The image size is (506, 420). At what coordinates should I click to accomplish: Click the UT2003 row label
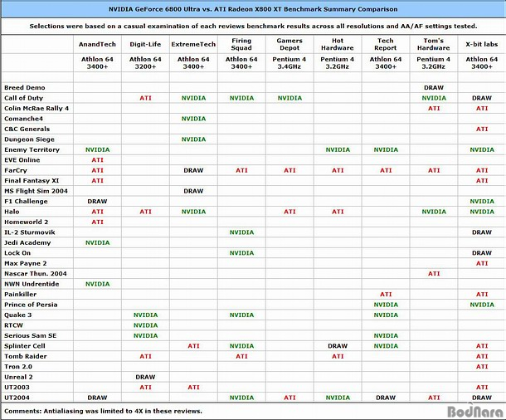pos(17,387)
